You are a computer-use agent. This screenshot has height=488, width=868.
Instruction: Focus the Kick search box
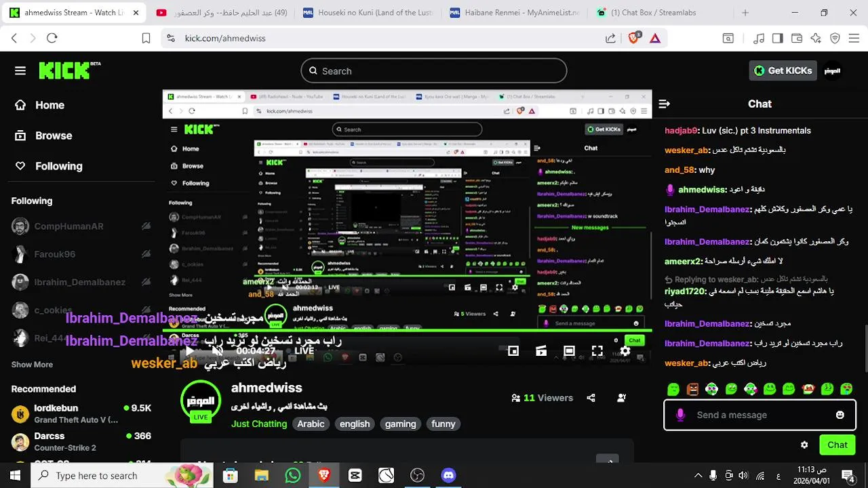(434, 71)
